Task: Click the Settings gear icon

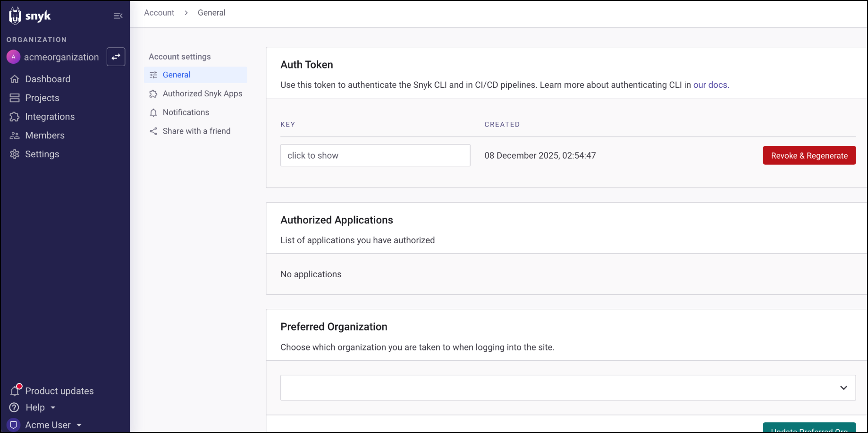Action: click(x=15, y=154)
